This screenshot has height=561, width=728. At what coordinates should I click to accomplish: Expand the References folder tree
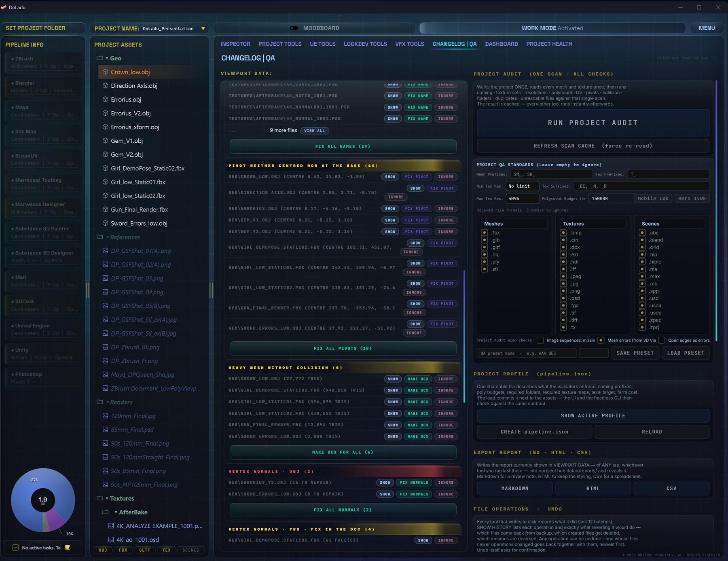[x=108, y=237]
